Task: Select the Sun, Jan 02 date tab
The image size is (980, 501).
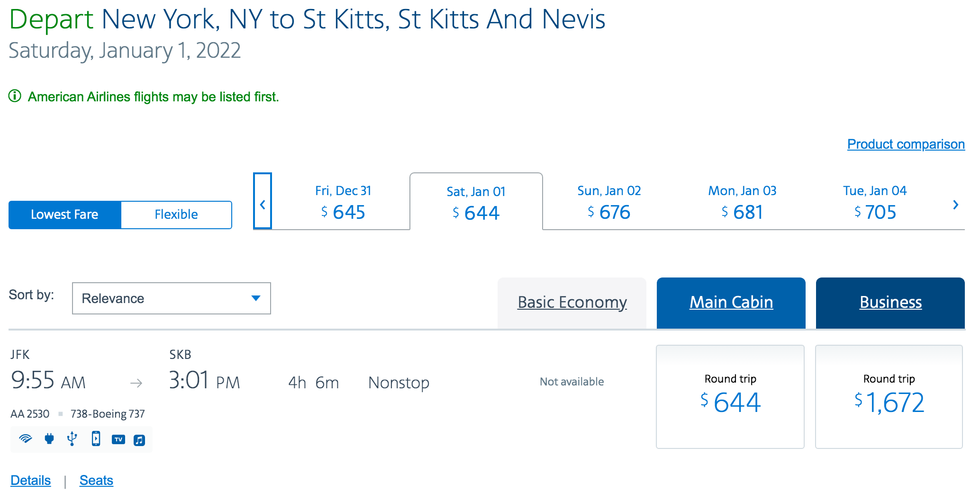Action: [609, 203]
